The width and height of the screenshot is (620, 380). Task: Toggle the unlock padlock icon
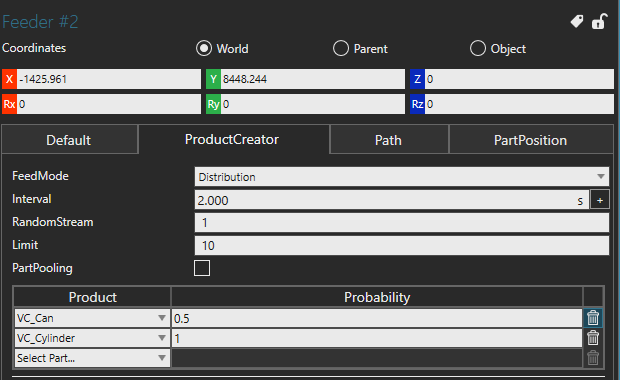point(599,21)
